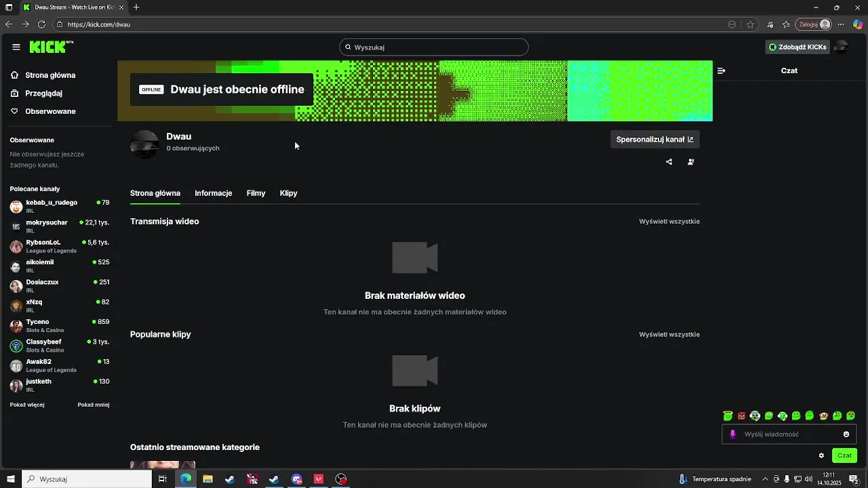The height and width of the screenshot is (488, 868).
Task: Click Spersonalizuj kanał button
Action: (655, 140)
